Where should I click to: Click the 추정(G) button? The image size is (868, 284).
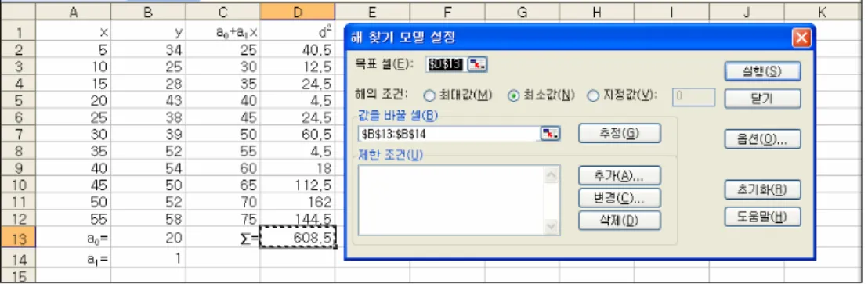(x=620, y=133)
